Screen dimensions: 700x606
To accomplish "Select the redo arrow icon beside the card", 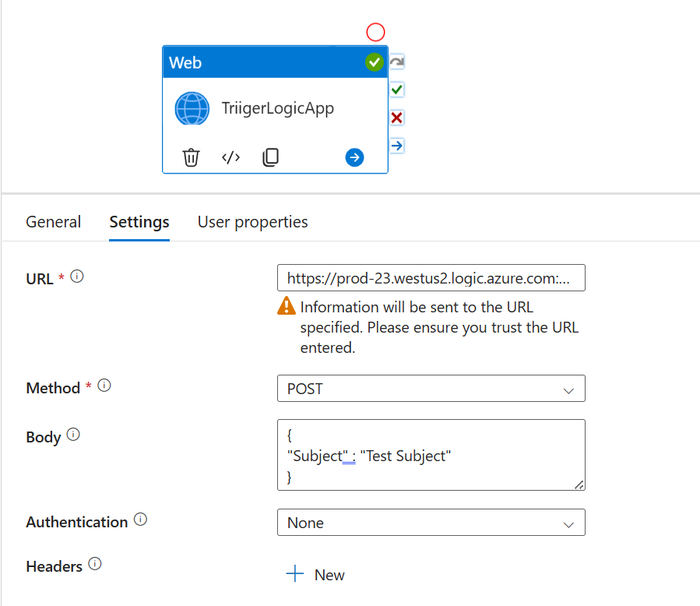I will pyautogui.click(x=396, y=62).
